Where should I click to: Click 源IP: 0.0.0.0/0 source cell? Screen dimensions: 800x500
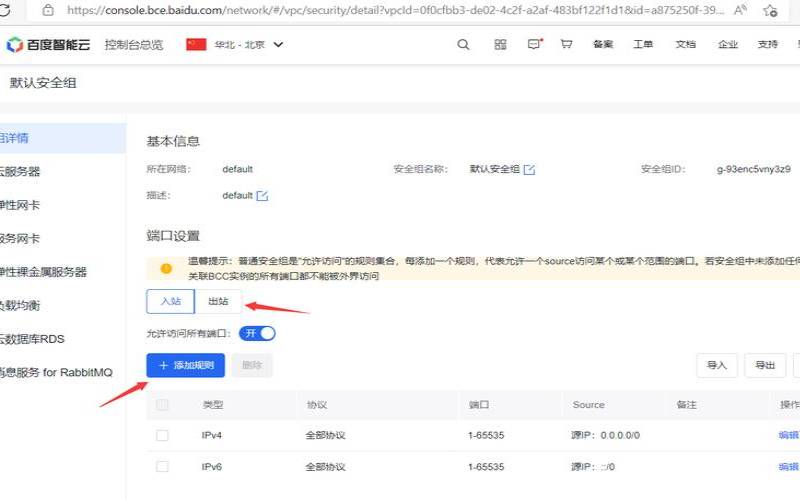tap(605, 435)
